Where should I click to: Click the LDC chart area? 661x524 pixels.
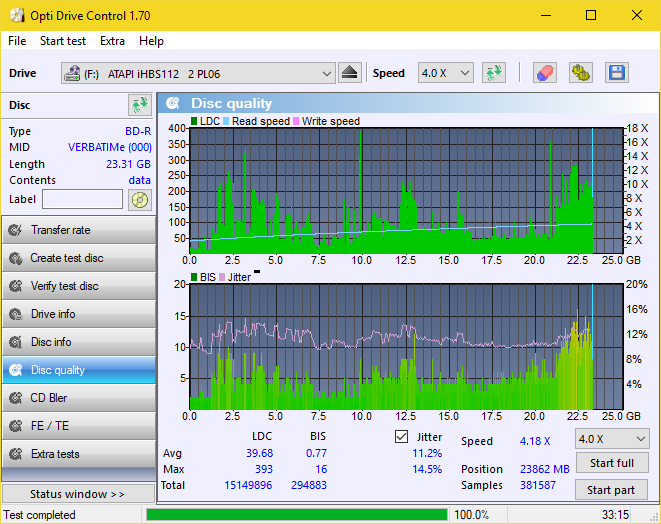[x=406, y=191]
